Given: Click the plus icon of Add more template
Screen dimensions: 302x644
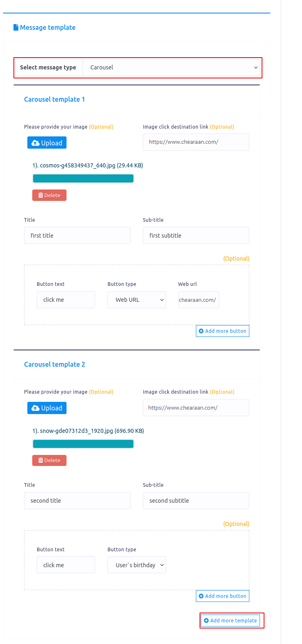Looking at the screenshot, I should tap(207, 621).
